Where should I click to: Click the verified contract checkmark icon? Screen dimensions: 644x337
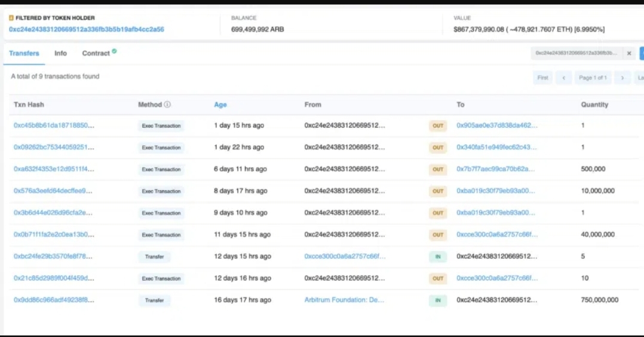pos(114,51)
